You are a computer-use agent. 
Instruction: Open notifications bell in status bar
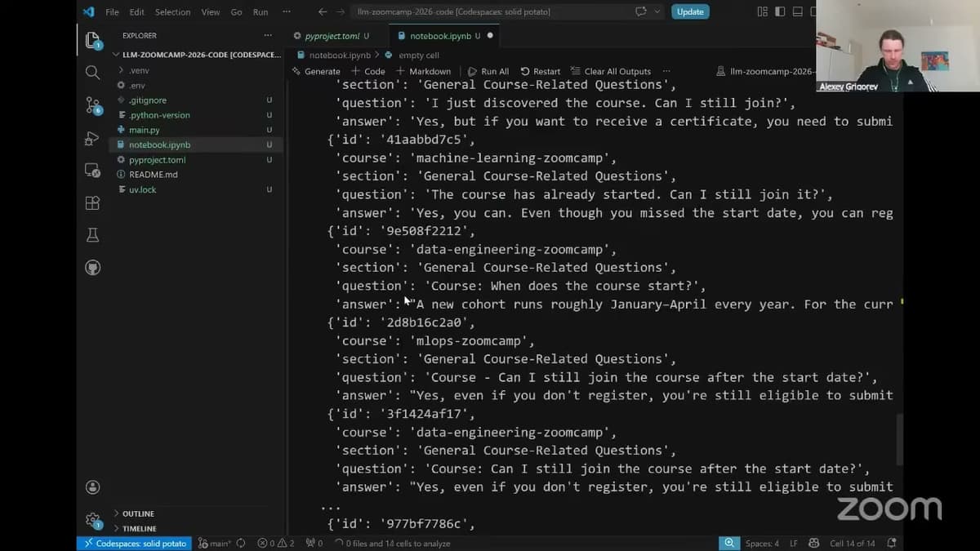pyautogui.click(x=891, y=543)
